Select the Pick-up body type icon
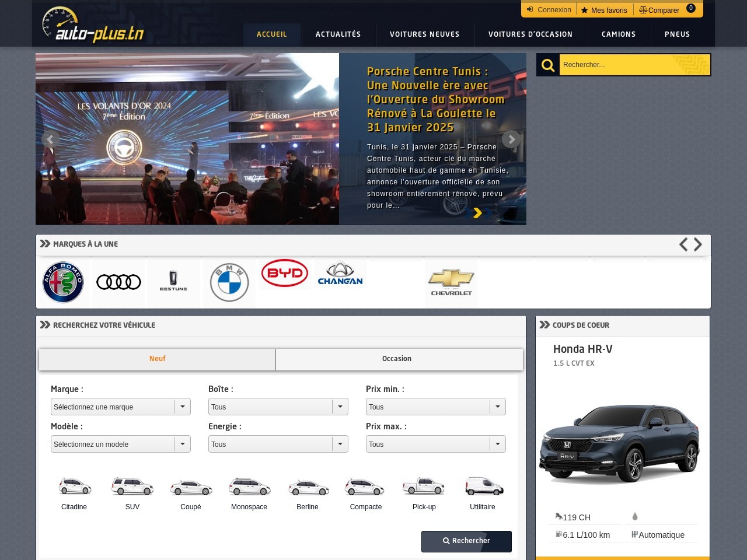This screenshot has height=560, width=747. pos(424,485)
